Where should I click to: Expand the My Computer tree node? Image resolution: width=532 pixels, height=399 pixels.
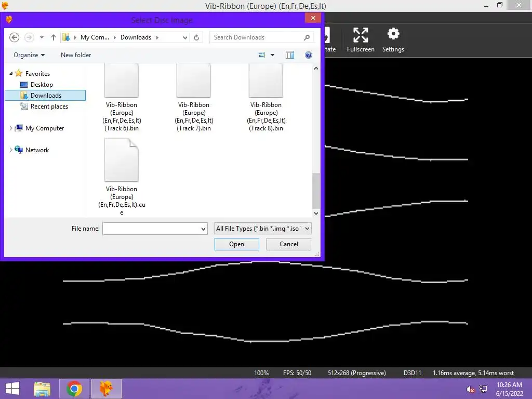click(11, 128)
